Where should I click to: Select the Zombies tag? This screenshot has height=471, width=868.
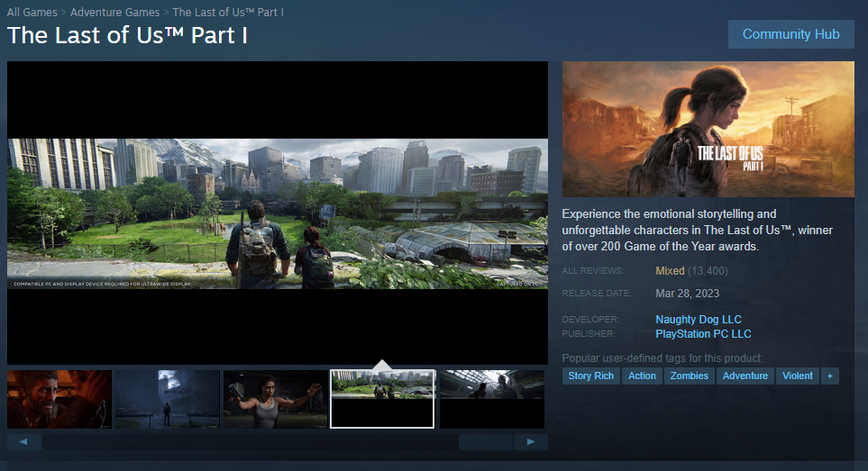690,376
